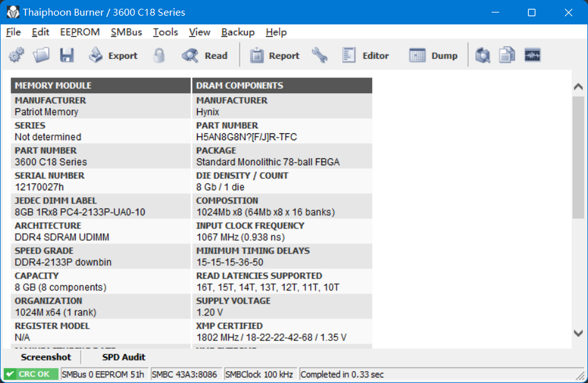Click the database magnifier search icon
Screen dimensions: 588x383
point(482,56)
